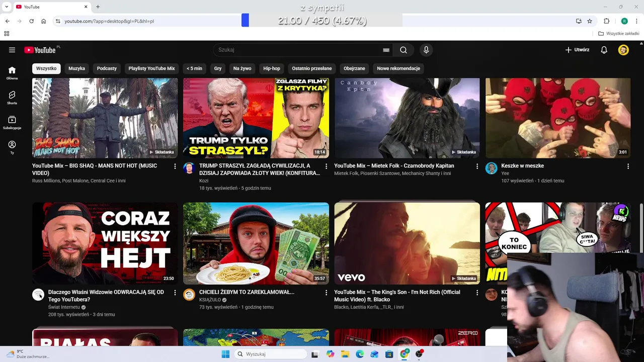Open Chrome extensions puzzle icon
644x362 pixels.
click(606, 21)
